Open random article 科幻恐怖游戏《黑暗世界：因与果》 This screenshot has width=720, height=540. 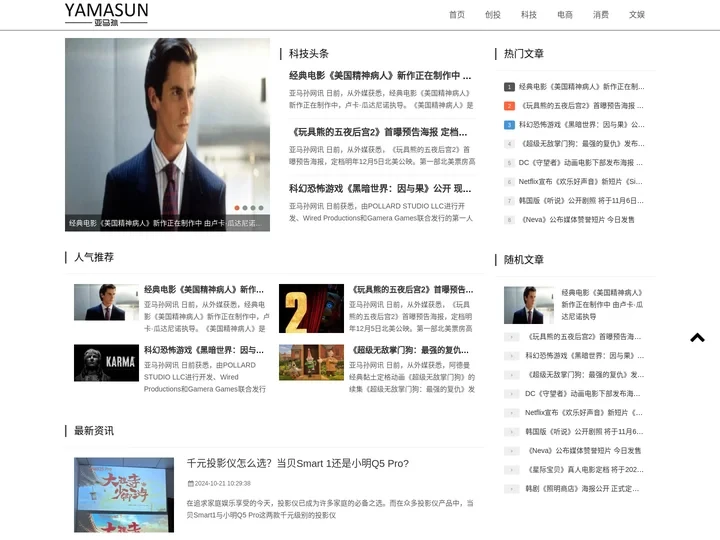[x=585, y=356]
